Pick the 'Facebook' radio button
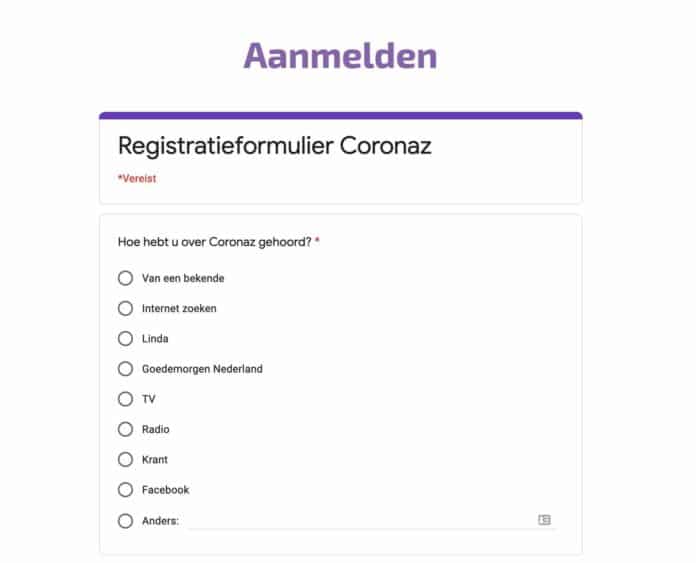Screen dimensions: 696x563 pos(125,489)
